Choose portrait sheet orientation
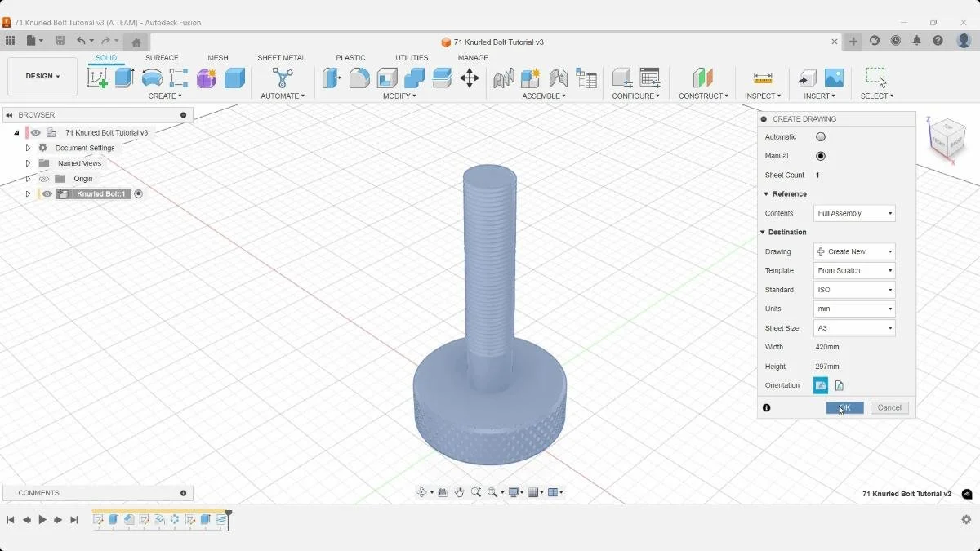The height and width of the screenshot is (551, 980). pyautogui.click(x=839, y=385)
